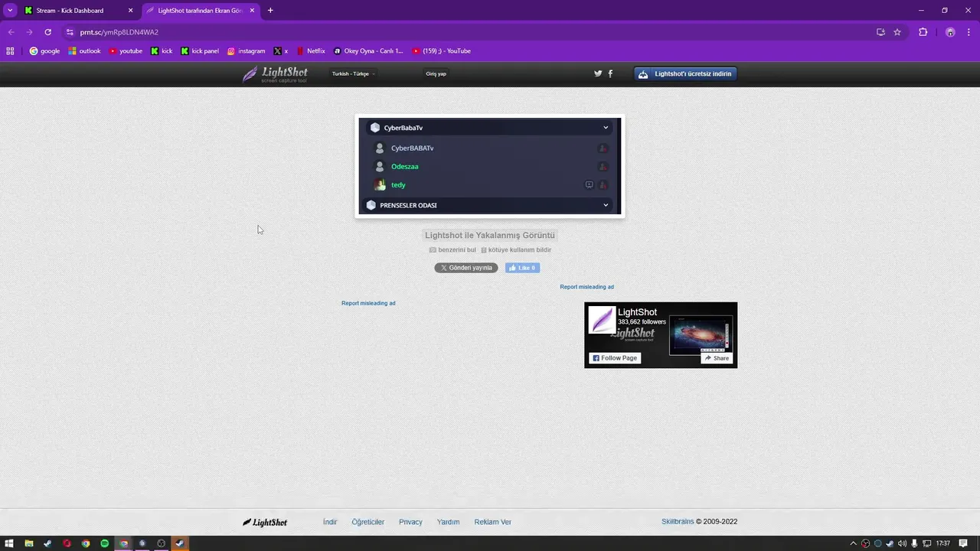Viewport: 980px width, 551px height.
Task: Click the left Report misleading ad link
Action: pos(368,303)
